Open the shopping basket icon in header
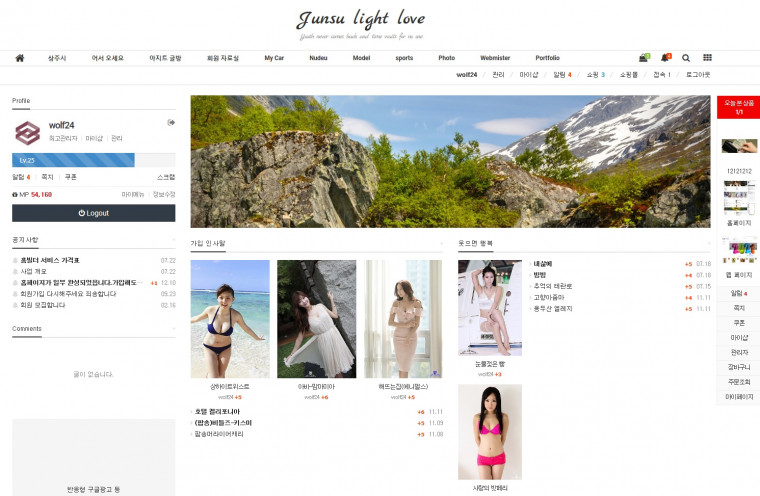The height and width of the screenshot is (496, 760). tap(643, 58)
